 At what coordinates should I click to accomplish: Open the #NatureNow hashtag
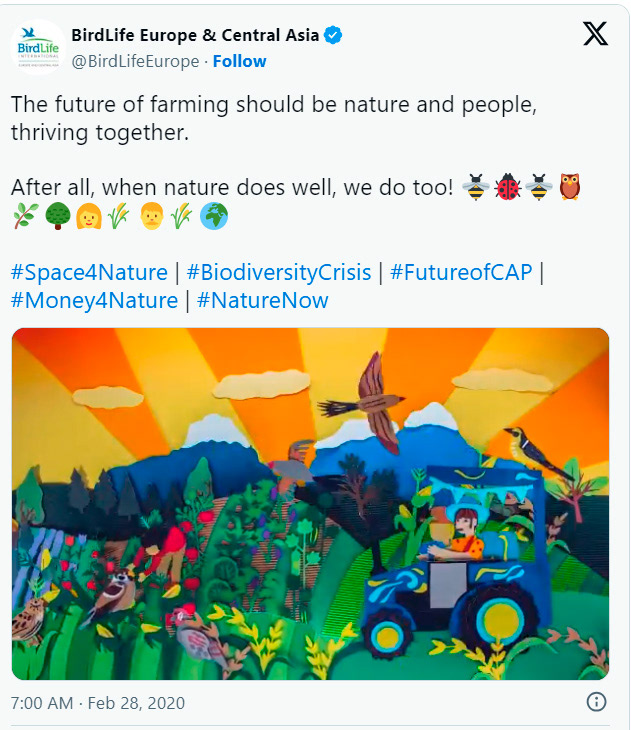coord(263,300)
